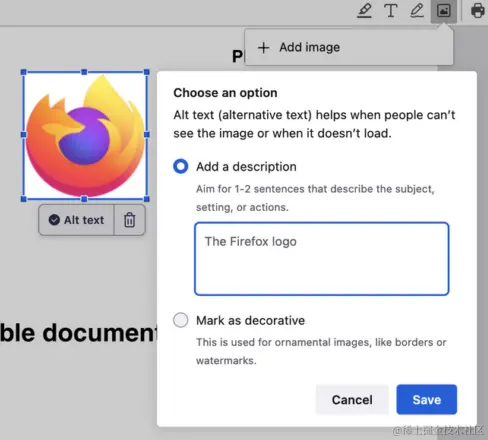Click the top-right resize handle of image
The width and height of the screenshot is (488, 440).
click(x=147, y=72)
